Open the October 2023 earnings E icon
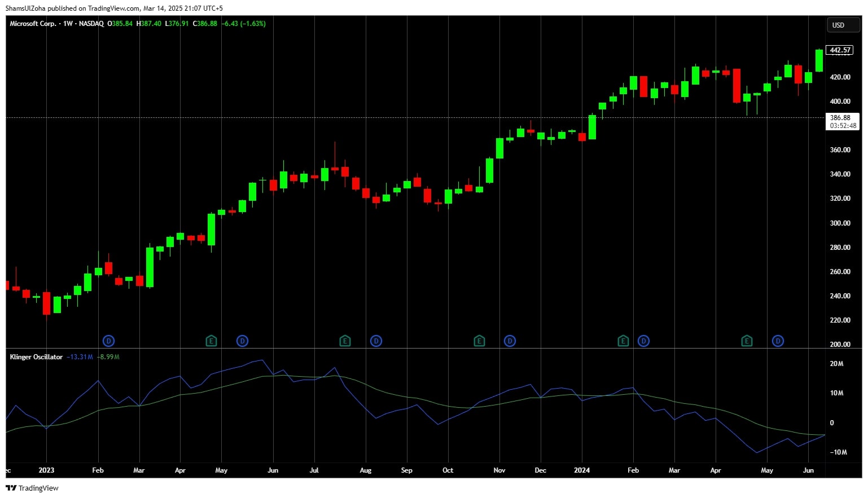The height and width of the screenshot is (498, 868). coord(479,341)
